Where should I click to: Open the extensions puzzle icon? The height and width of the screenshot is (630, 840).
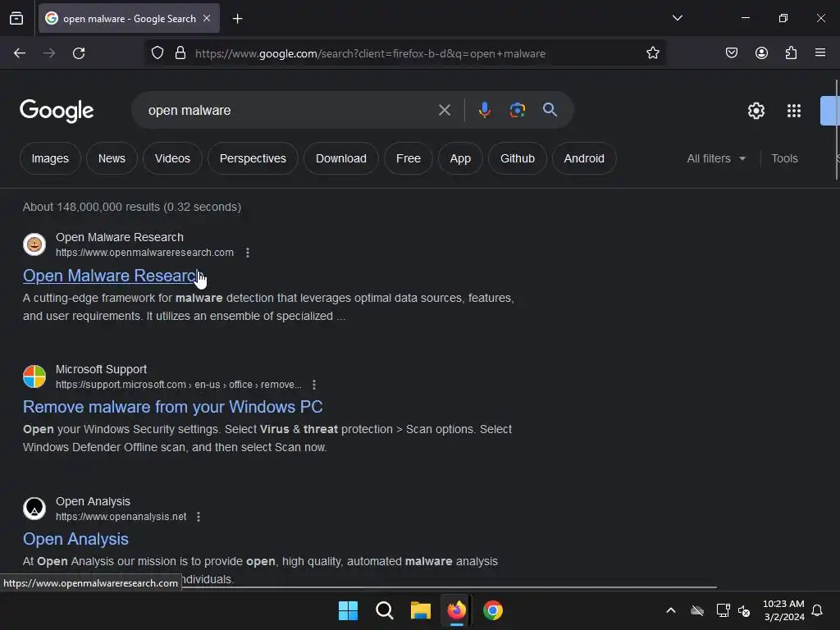point(792,53)
